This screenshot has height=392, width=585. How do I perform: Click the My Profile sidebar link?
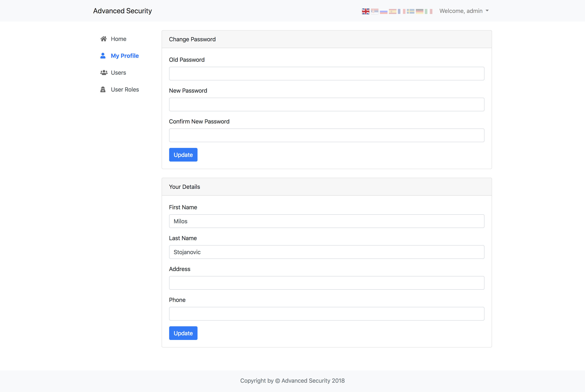pyautogui.click(x=125, y=56)
